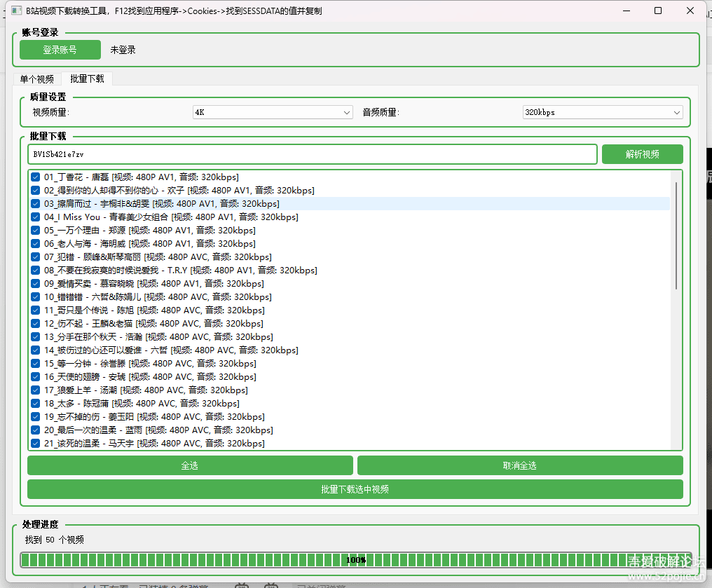Click the 100% progress bar
Viewport: 712px width, 588px height.
point(355,559)
